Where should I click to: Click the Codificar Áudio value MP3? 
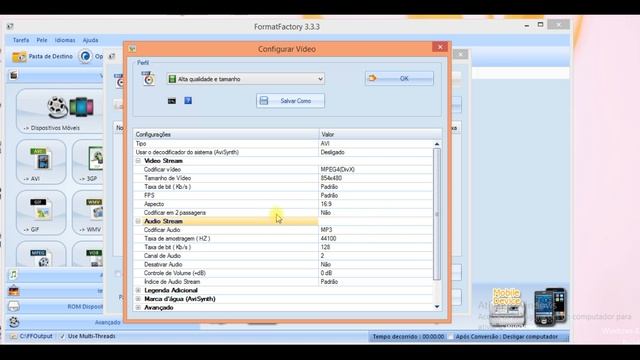(x=326, y=230)
